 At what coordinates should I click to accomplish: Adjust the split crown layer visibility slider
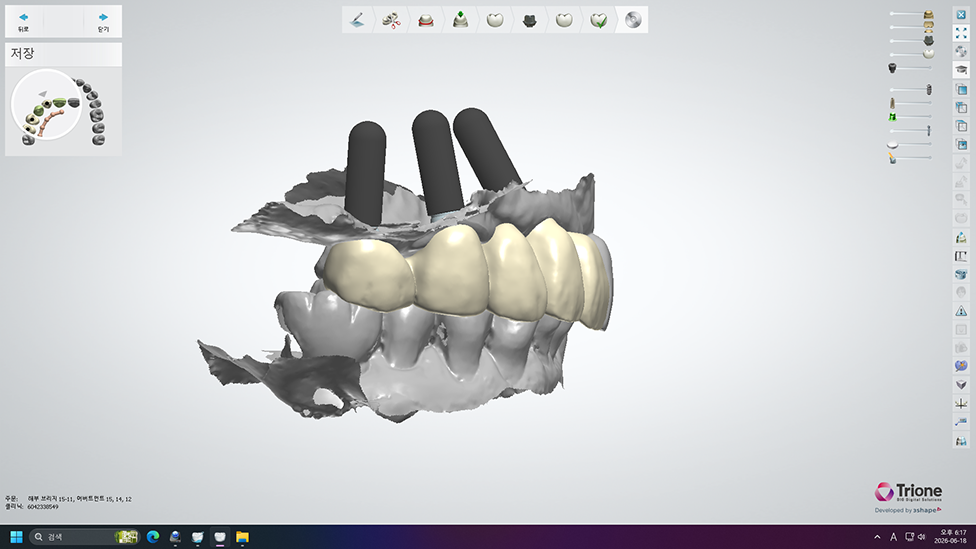[911, 27]
